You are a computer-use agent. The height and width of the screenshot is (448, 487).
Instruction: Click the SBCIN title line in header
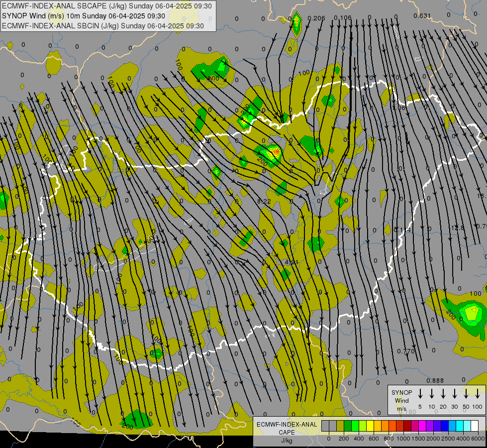(103, 26)
